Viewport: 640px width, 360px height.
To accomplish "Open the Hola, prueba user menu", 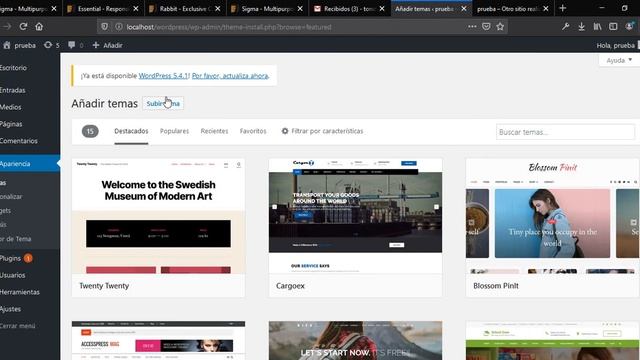I will pos(616,45).
